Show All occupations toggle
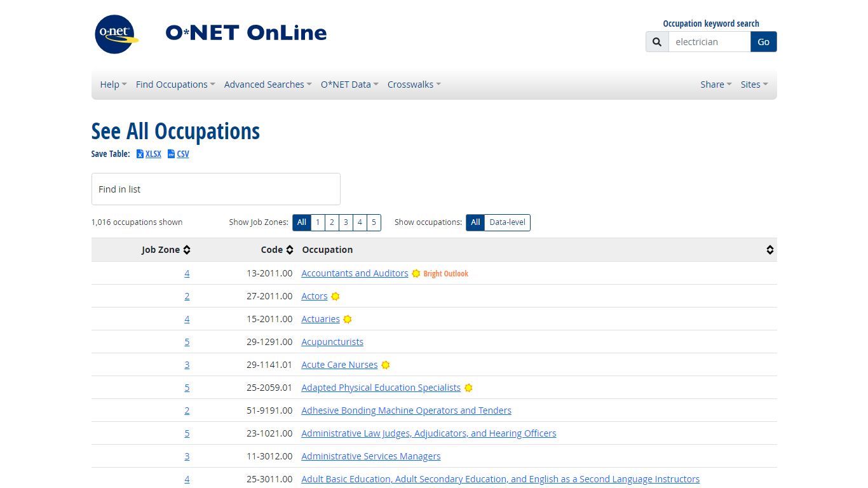 click(475, 222)
